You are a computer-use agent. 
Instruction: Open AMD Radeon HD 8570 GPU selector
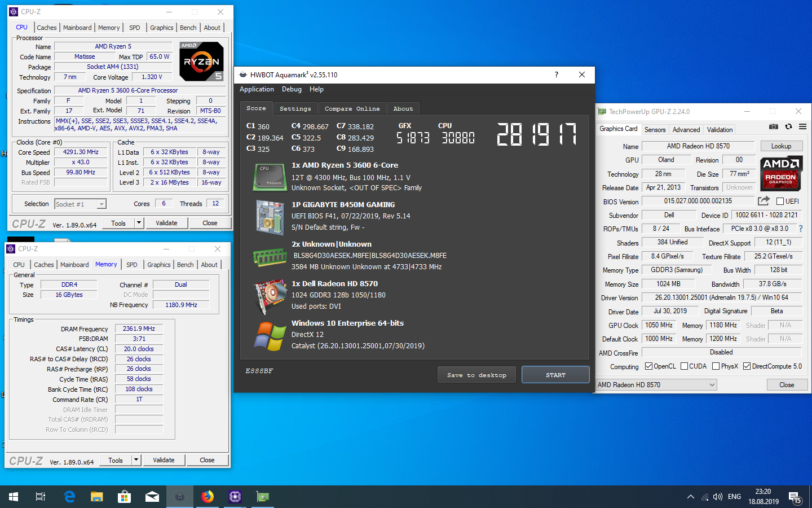pyautogui.click(x=656, y=385)
